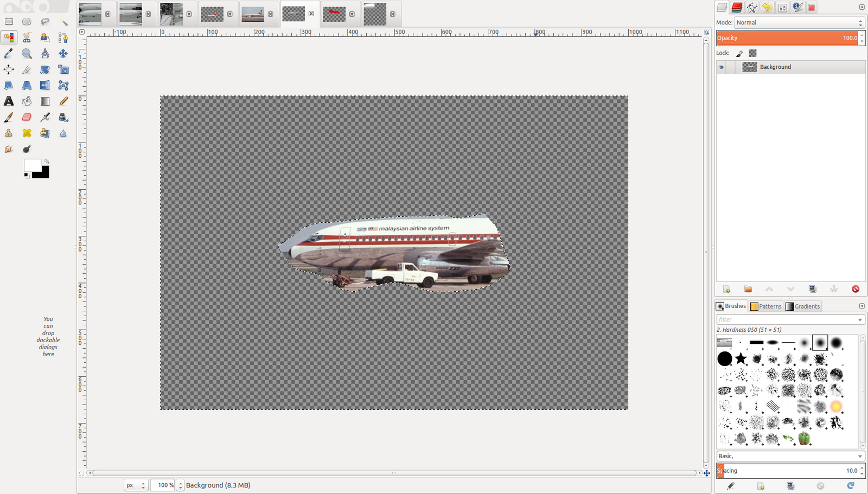Increase the brush Spacing stepper

[x=862, y=468]
